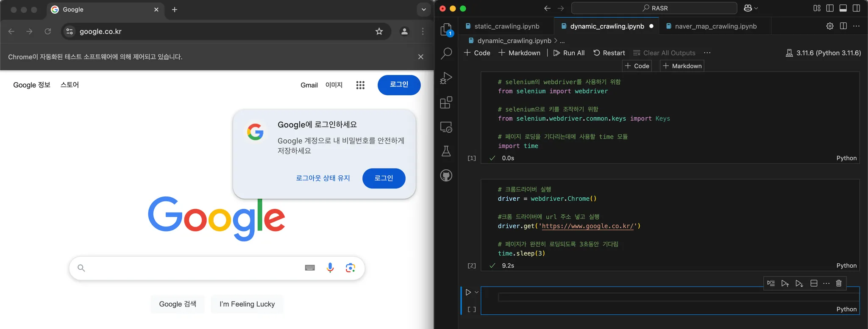Expand the run options chevron beside the play button
The image size is (868, 329).
pyautogui.click(x=477, y=292)
